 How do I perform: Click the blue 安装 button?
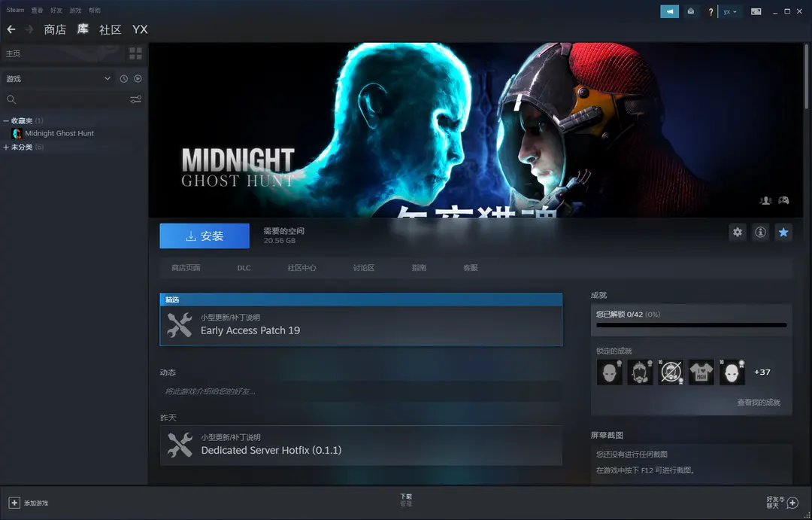(205, 236)
